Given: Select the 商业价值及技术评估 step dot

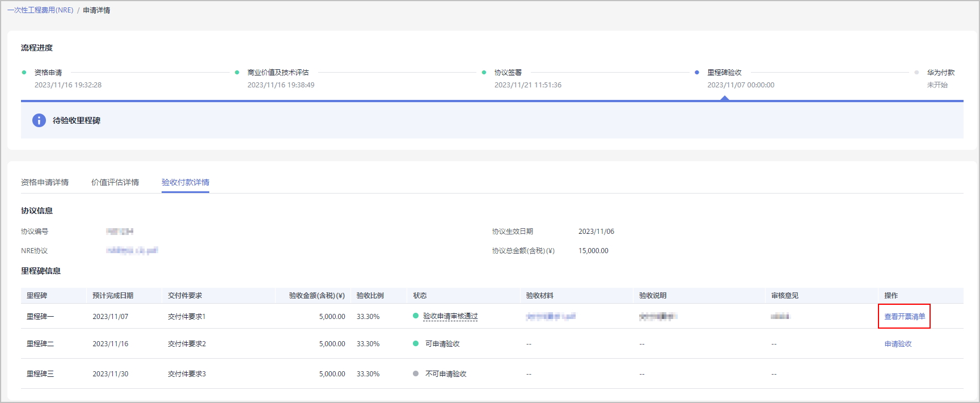Looking at the screenshot, I should pyautogui.click(x=237, y=72).
